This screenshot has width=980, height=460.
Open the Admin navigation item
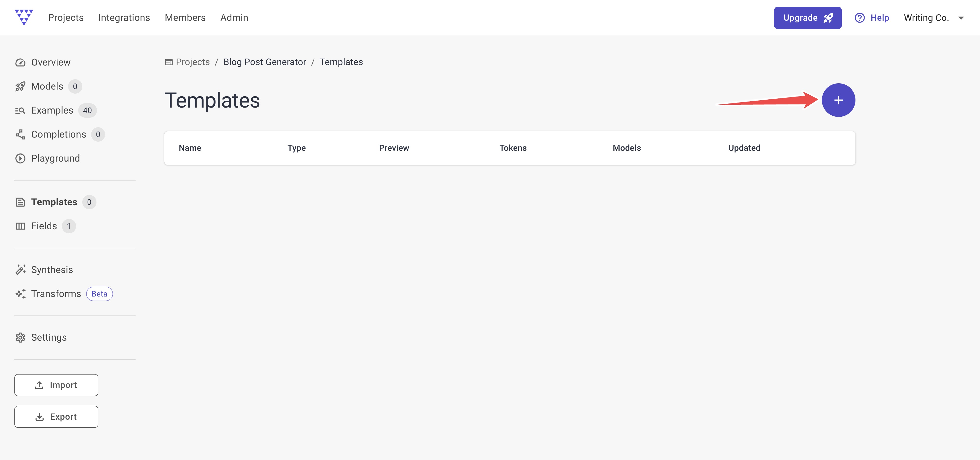234,18
